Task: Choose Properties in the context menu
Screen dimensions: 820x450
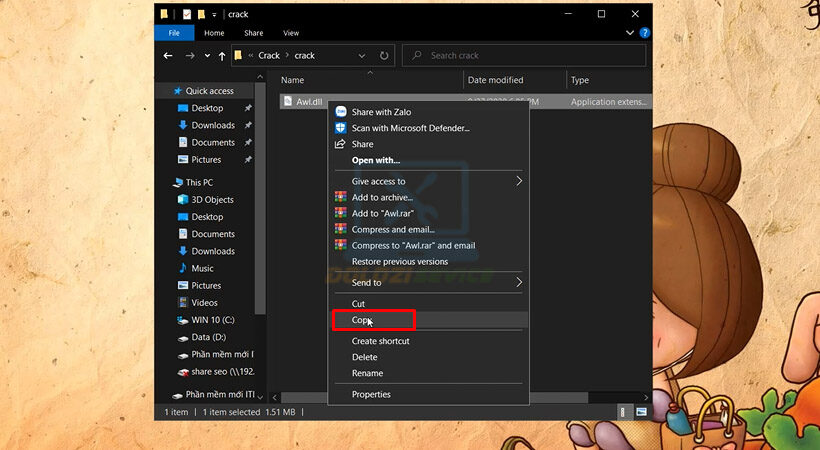Action: [371, 394]
